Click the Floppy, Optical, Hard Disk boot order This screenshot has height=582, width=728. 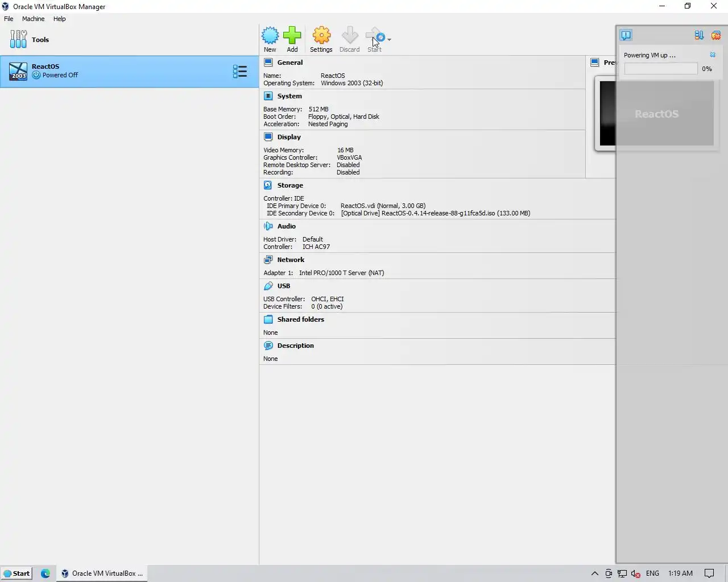tap(344, 117)
